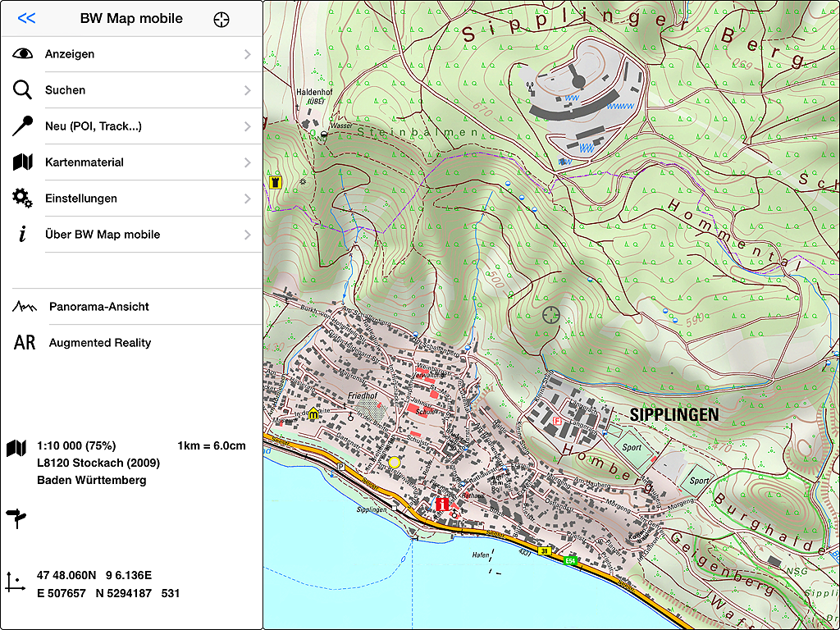
Task: Open the Kartenmaterial map icon
Action: [22, 162]
